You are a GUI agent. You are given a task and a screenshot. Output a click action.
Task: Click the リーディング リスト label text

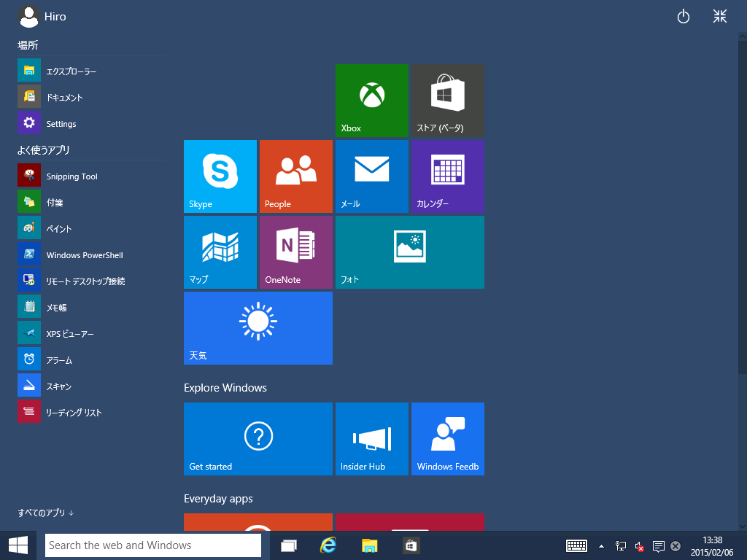74,413
